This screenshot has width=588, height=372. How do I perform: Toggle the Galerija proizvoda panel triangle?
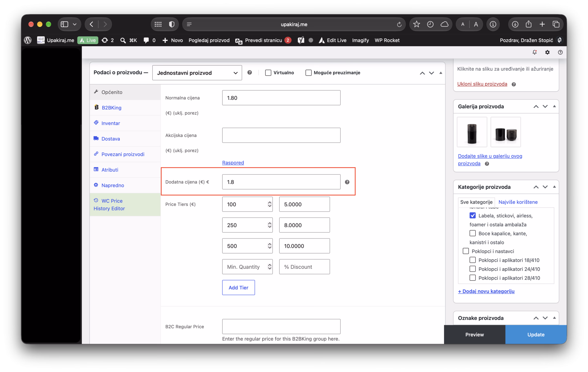click(554, 106)
